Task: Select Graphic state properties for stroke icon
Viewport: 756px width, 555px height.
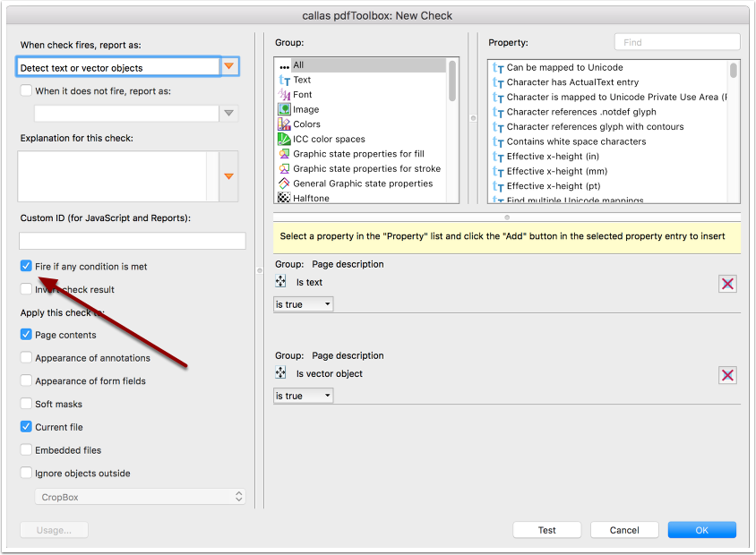Action: (285, 168)
